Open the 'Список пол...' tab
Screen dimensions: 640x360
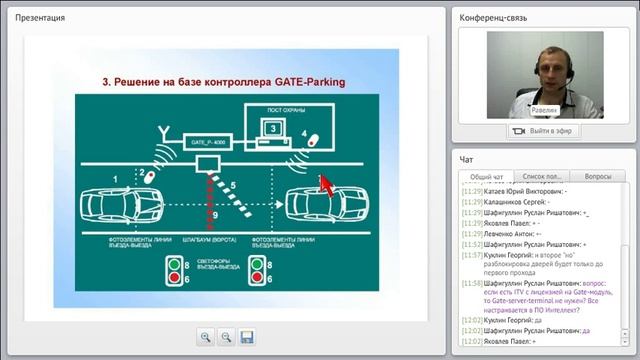pyautogui.click(x=542, y=176)
